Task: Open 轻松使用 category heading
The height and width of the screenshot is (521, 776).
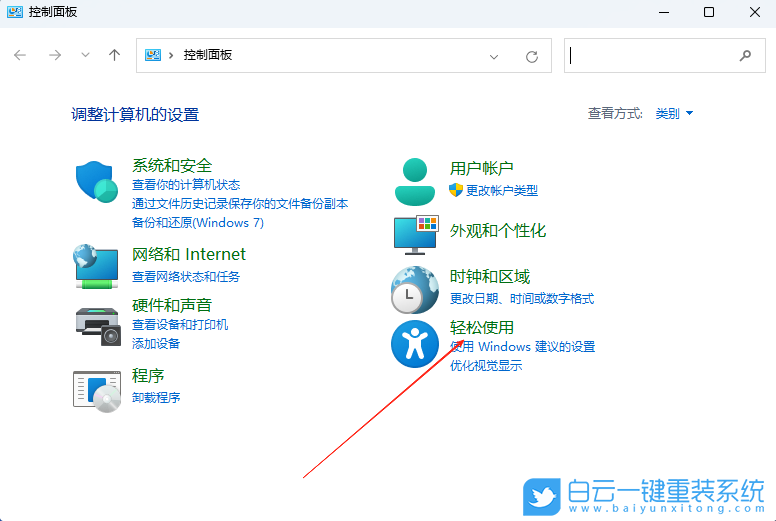Action: [482, 328]
